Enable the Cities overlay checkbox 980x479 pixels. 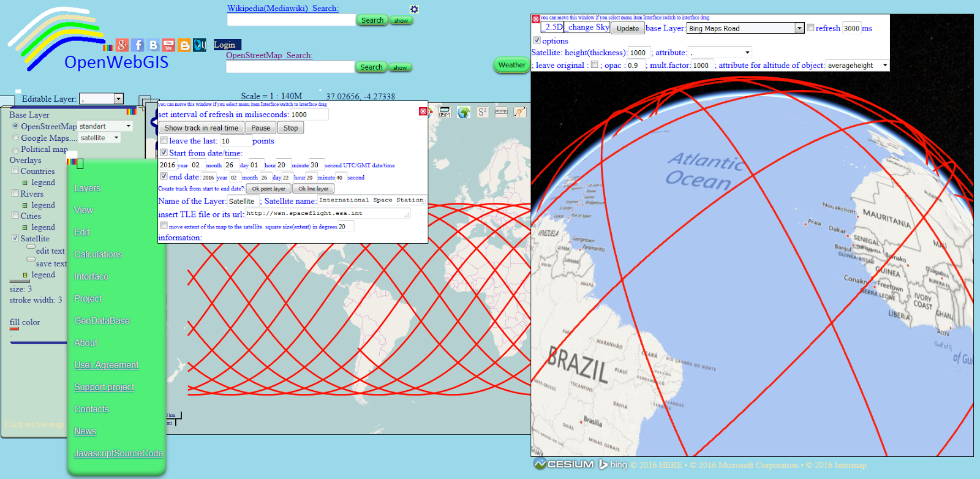15,215
